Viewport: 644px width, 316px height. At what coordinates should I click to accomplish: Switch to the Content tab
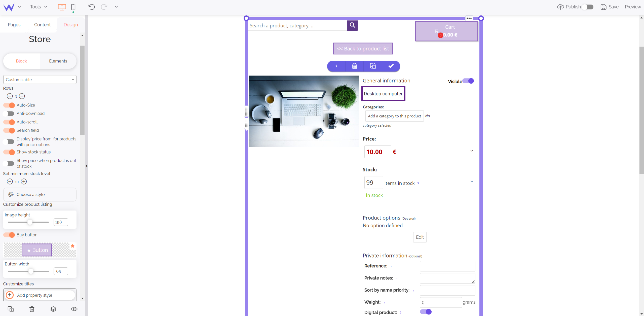tap(42, 25)
